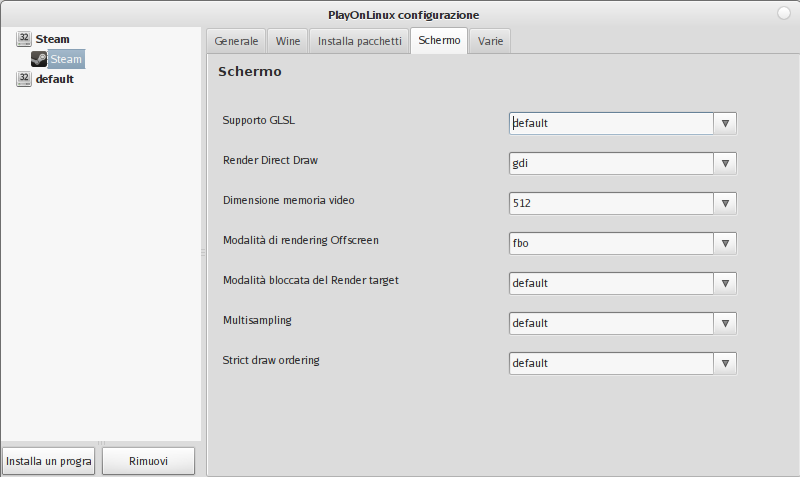The width and height of the screenshot is (800, 477).
Task: Click the Steam app icon in tree
Action: point(39,59)
